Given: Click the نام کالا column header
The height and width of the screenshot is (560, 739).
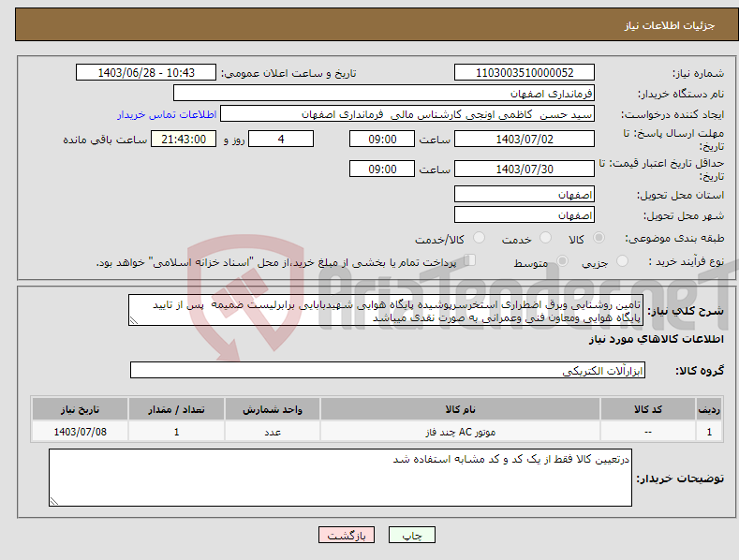Looking at the screenshot, I should (x=460, y=409).
